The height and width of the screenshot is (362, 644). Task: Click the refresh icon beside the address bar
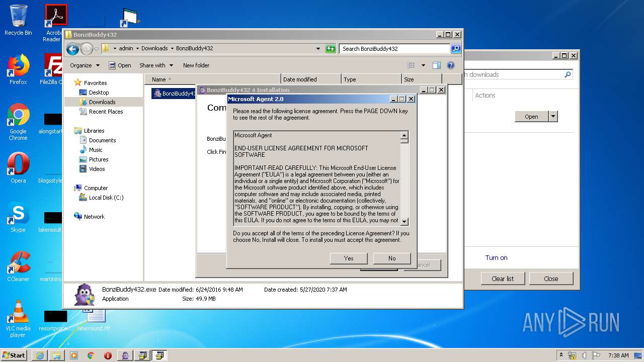point(330,49)
